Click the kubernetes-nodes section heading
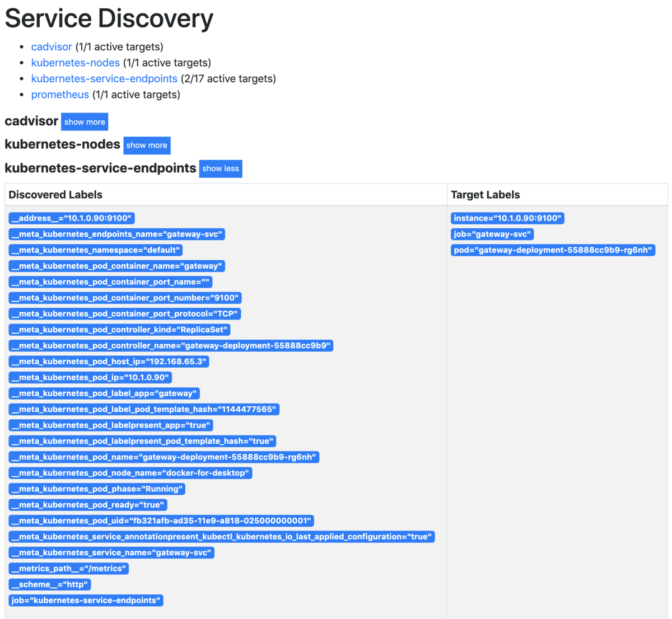Image resolution: width=672 pixels, height=619 pixels. pos(62,144)
